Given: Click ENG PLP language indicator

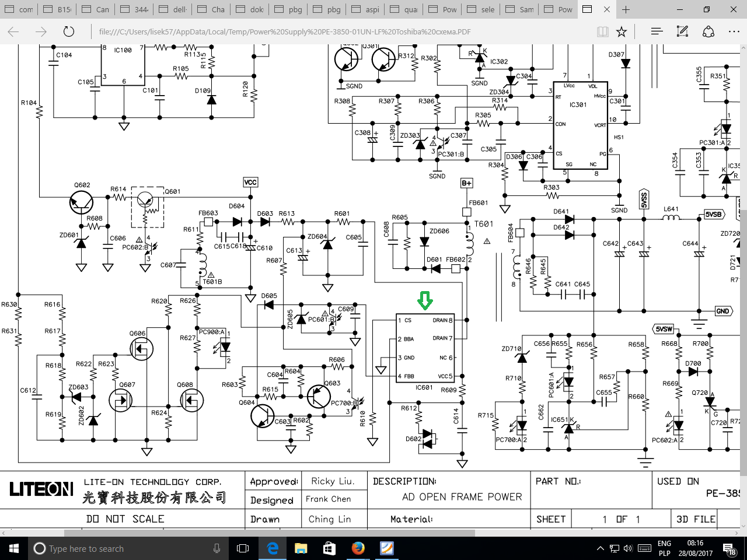Looking at the screenshot, I should click(x=665, y=548).
